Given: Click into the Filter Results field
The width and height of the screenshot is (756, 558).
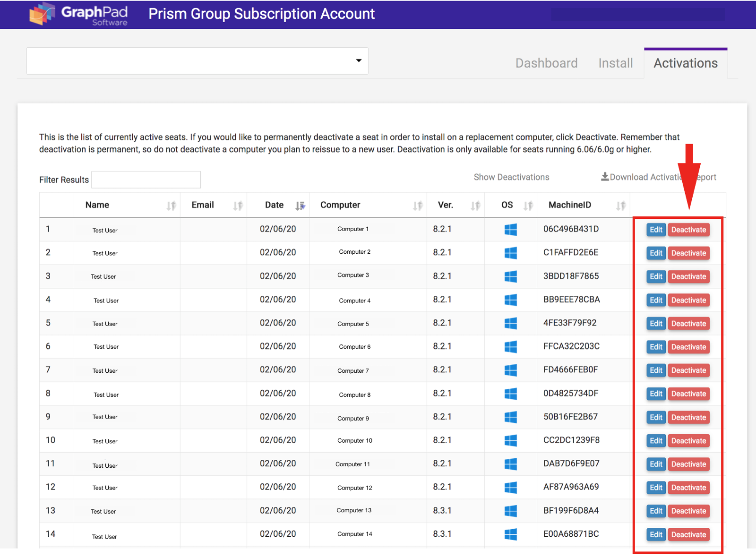Looking at the screenshot, I should (146, 180).
